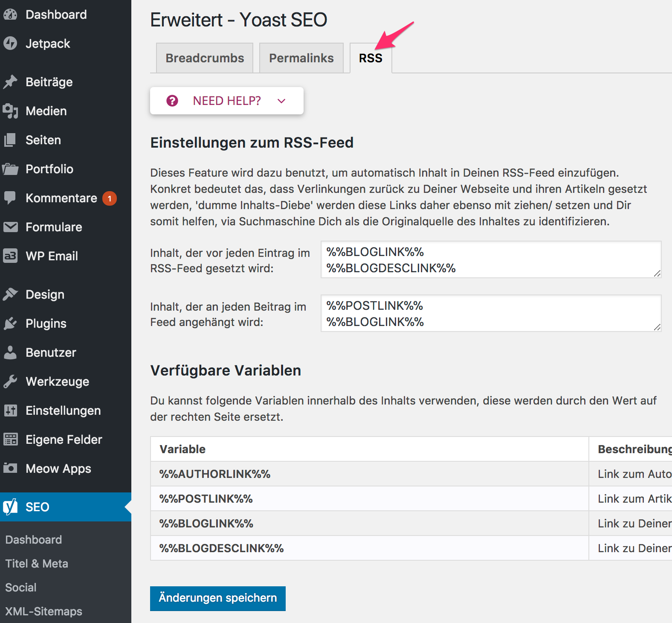The height and width of the screenshot is (623, 672).
Task: Click resize handle of the appended-post textarea
Action: click(x=657, y=327)
